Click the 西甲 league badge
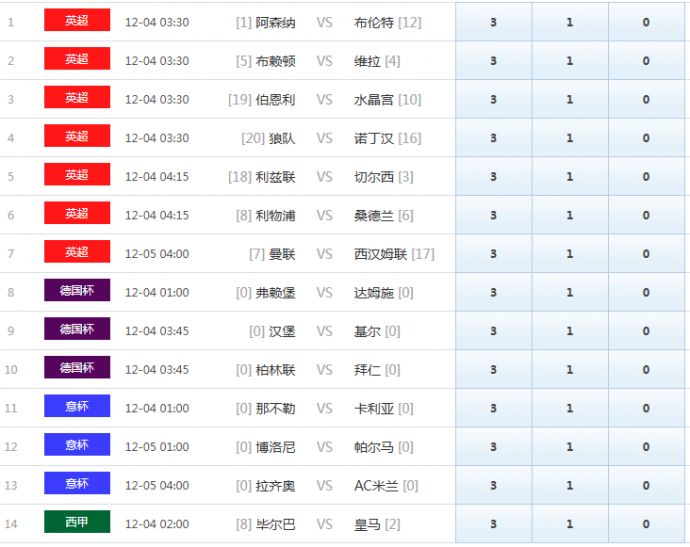This screenshot has width=690, height=547. tap(77, 522)
